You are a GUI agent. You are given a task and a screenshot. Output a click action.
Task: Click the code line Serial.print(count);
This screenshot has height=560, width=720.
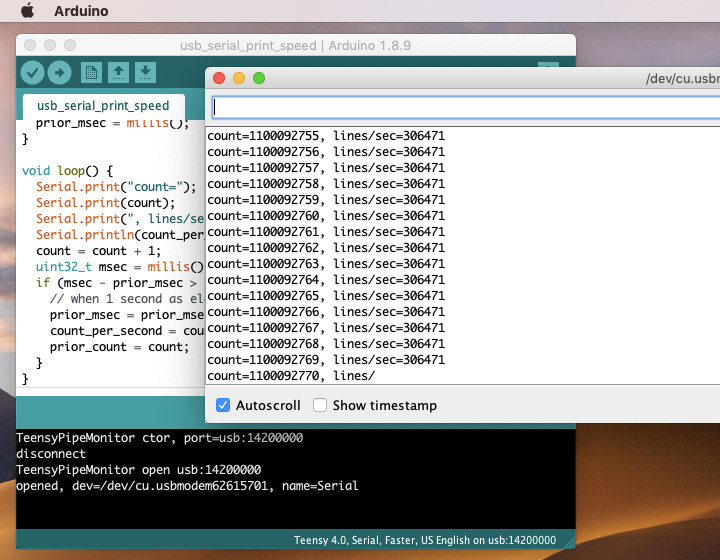106,203
